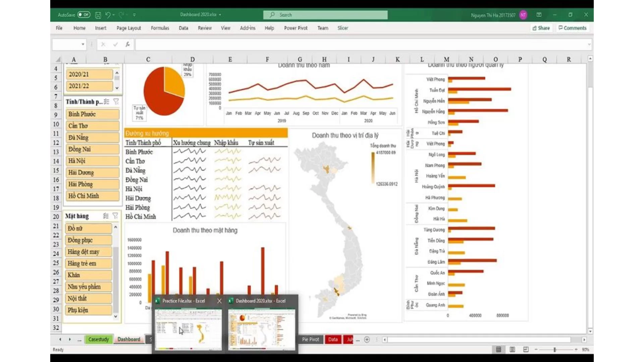Click the Share button
This screenshot has height=362, width=644.
(x=541, y=28)
